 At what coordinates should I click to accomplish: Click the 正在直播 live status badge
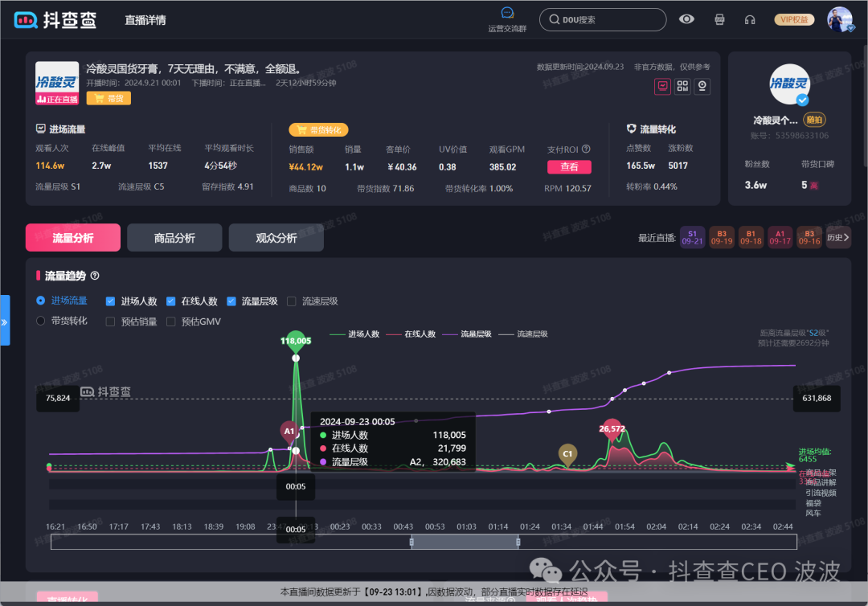tap(57, 99)
